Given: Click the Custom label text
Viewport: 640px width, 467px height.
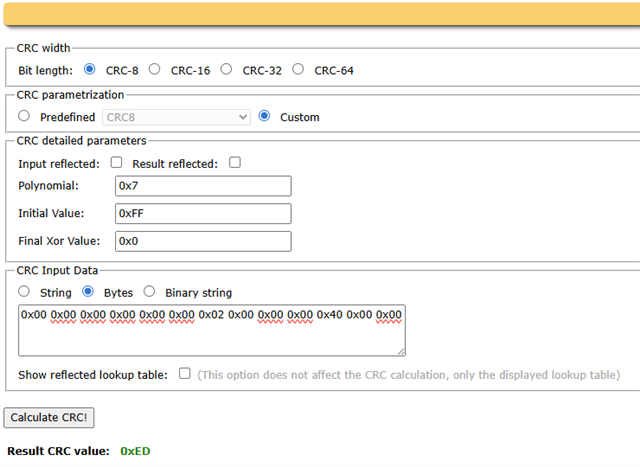Looking at the screenshot, I should coord(300,117).
